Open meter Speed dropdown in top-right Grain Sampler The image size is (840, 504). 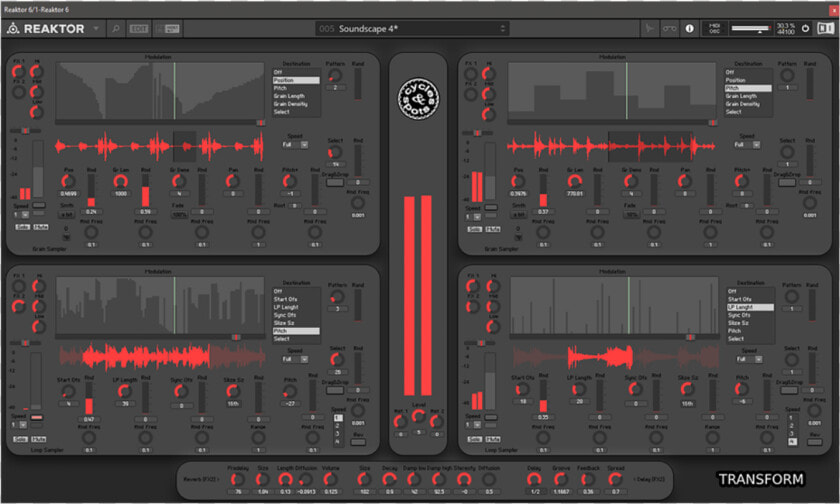(473, 217)
